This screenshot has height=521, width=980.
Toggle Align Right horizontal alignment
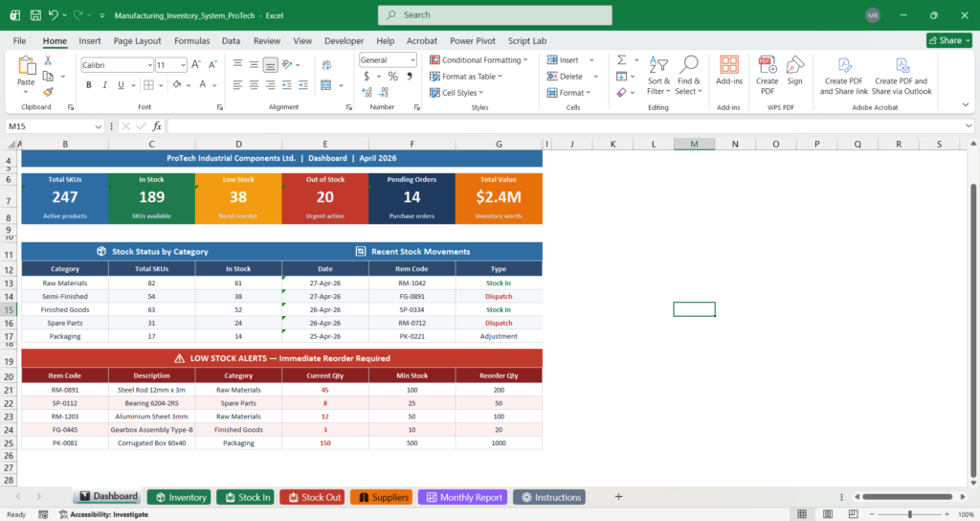[x=270, y=84]
